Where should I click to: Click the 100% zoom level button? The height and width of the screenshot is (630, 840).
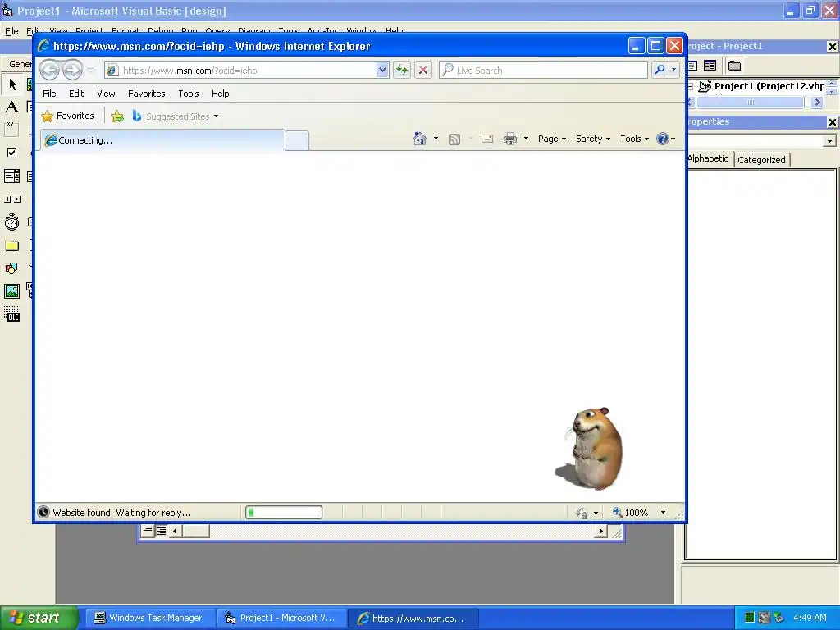click(631, 513)
